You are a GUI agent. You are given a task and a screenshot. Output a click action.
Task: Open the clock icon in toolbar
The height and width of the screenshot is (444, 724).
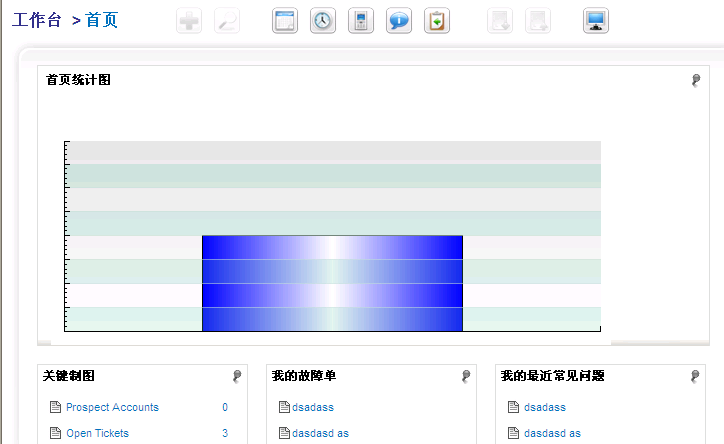coord(323,20)
